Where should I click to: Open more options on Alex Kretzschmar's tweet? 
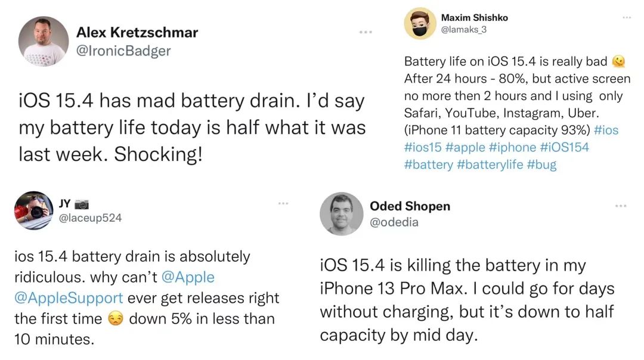(365, 32)
